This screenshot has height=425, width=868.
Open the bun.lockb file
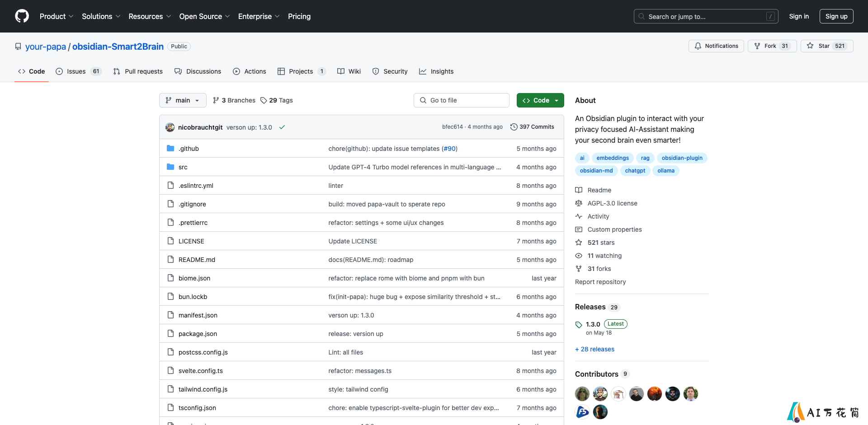tap(193, 297)
